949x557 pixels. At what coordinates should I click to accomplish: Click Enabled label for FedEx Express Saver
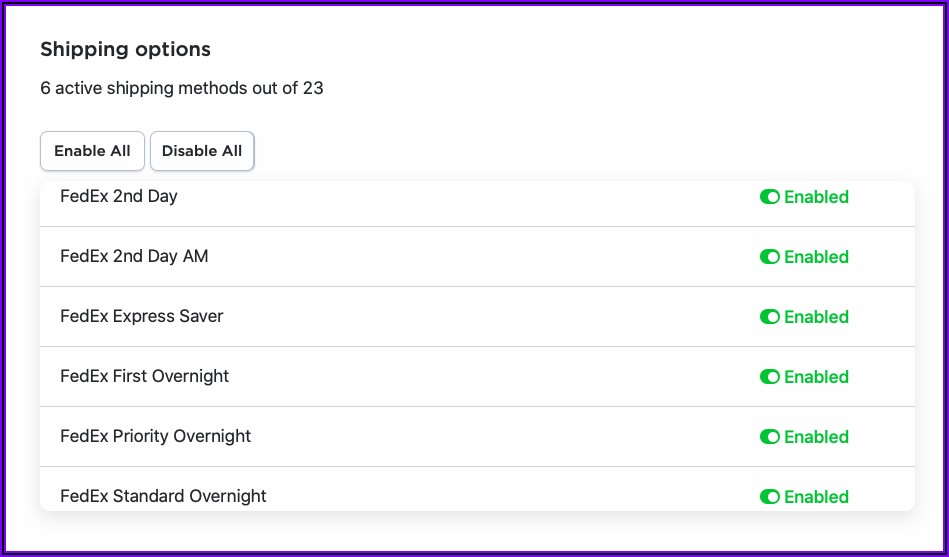[816, 317]
